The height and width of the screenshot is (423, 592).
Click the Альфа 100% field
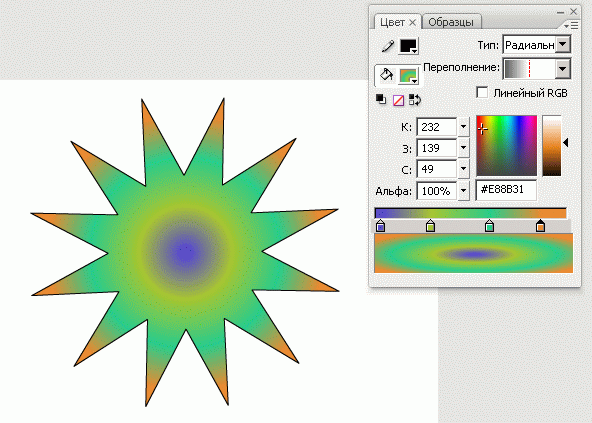(x=436, y=191)
